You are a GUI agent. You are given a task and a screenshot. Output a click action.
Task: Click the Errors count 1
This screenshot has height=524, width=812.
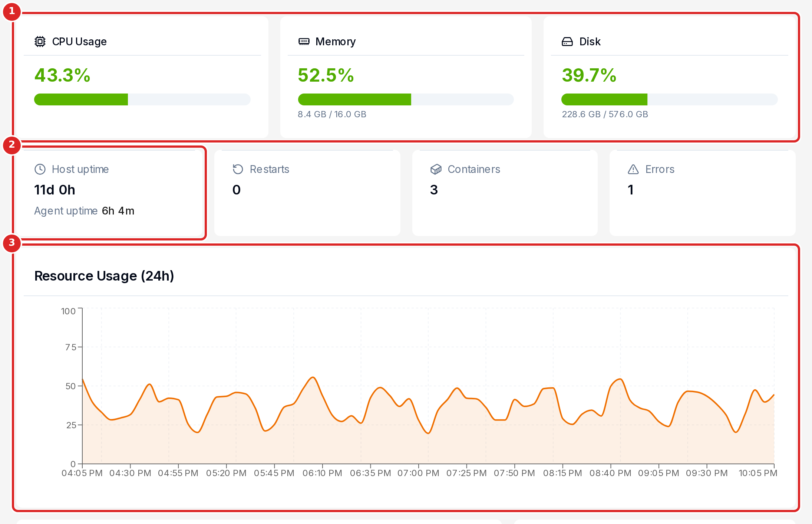pos(631,190)
